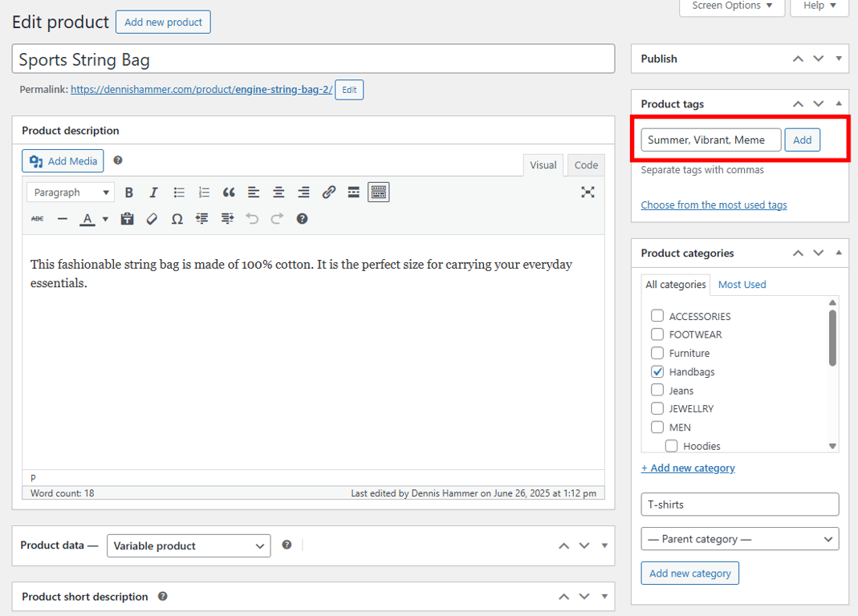This screenshot has width=858, height=616.
Task: Enable the Hoodies subcategory
Action: tap(671, 446)
